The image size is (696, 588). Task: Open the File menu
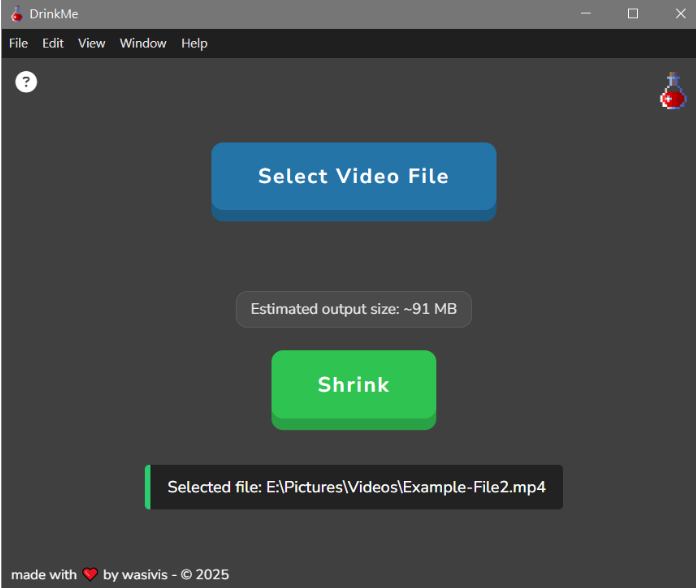point(19,43)
